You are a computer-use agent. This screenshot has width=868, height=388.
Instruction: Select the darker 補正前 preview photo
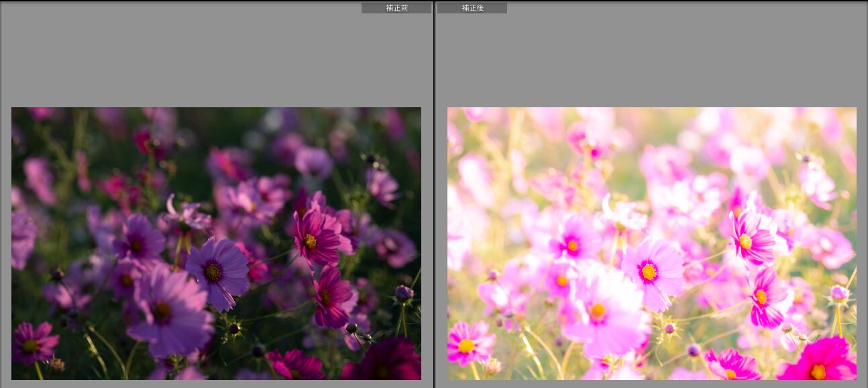[216, 243]
